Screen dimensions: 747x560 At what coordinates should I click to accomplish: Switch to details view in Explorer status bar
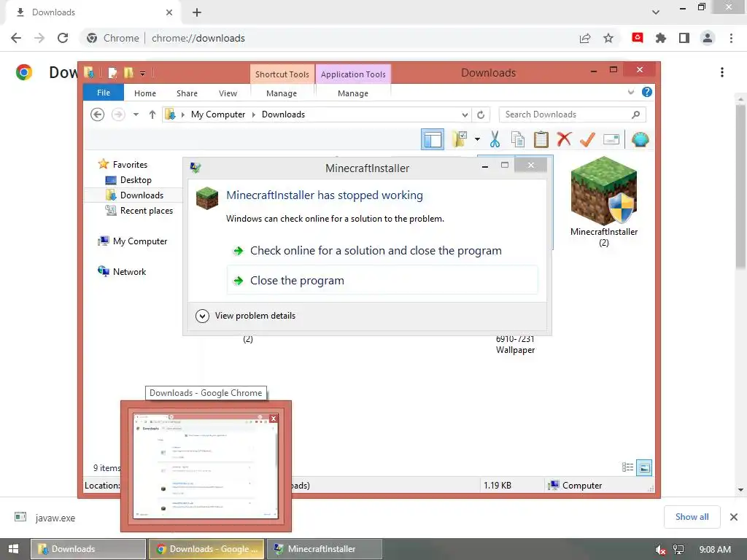[x=628, y=467]
